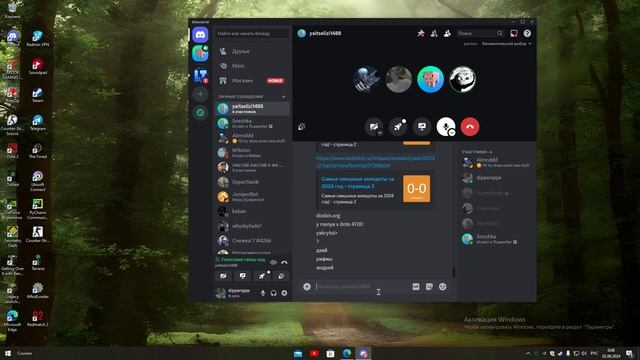The height and width of the screenshot is (360, 640).
Task: Toggle noise suppression in voice status panel
Action: [274, 262]
